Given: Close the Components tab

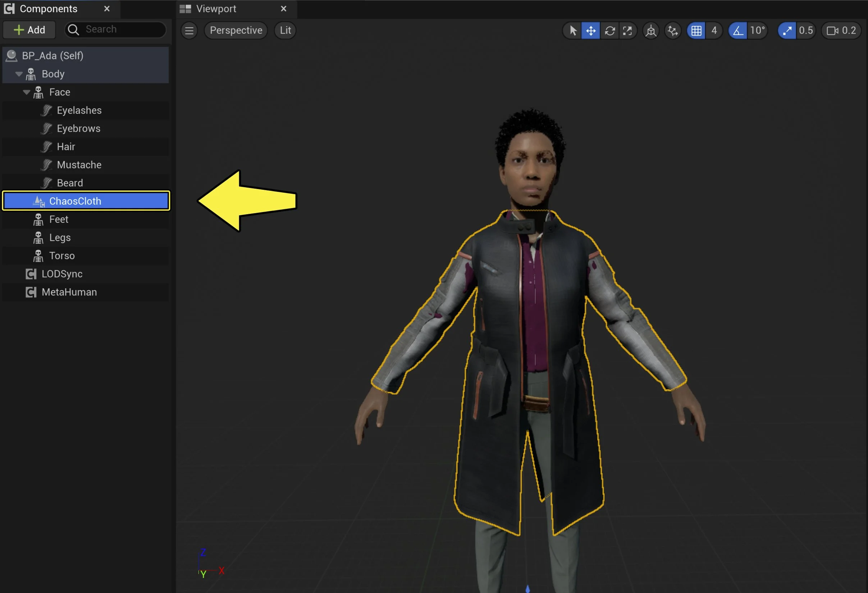Looking at the screenshot, I should click(x=107, y=9).
